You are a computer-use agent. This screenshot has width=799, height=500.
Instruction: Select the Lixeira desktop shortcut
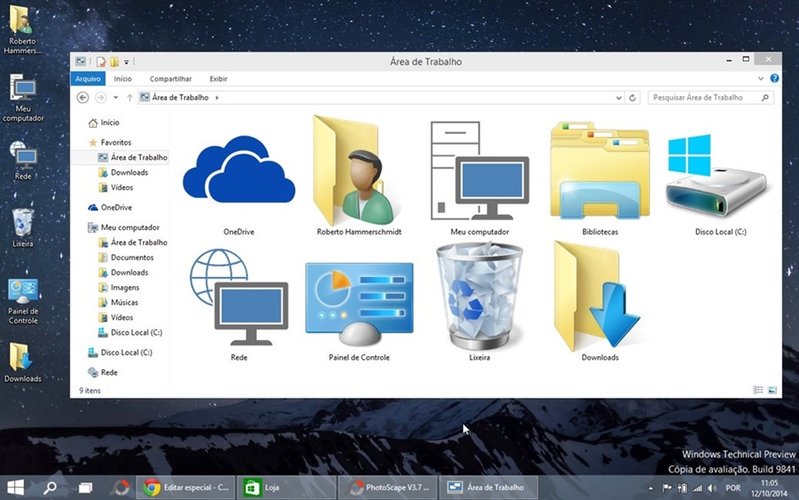[23, 228]
